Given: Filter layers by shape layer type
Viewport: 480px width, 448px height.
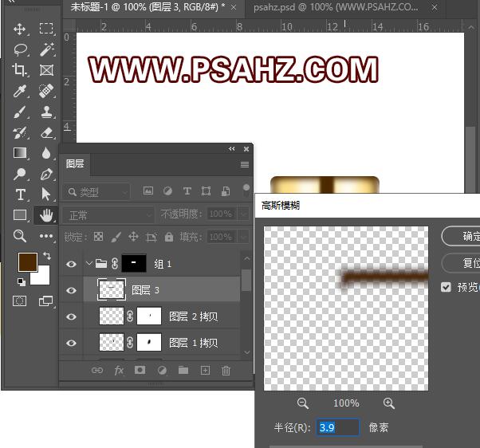Looking at the screenshot, I should point(206,191).
